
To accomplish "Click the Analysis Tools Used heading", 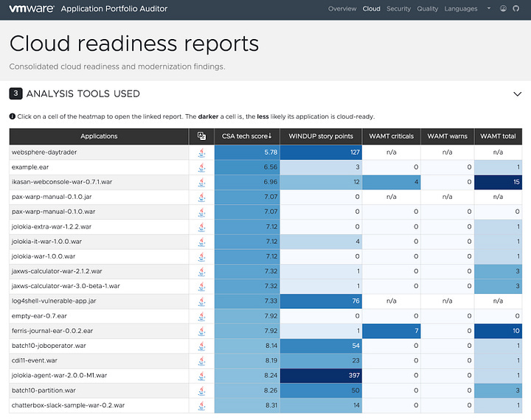I will point(83,94).
